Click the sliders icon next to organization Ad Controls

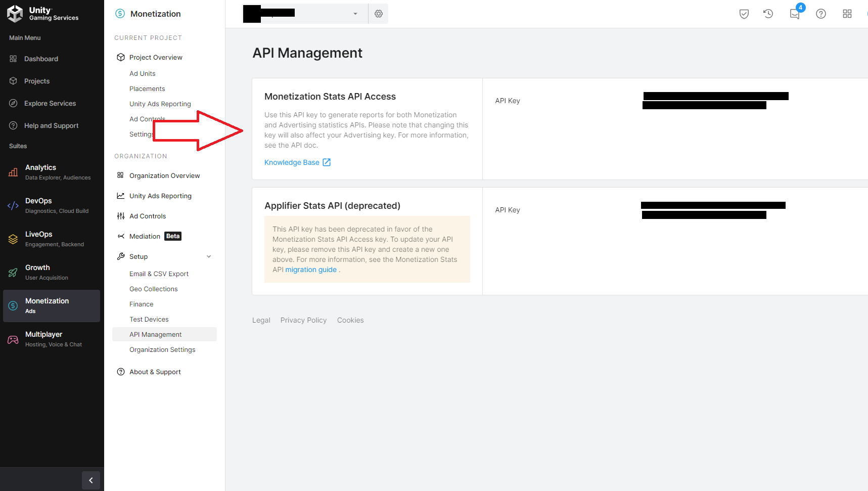(121, 216)
